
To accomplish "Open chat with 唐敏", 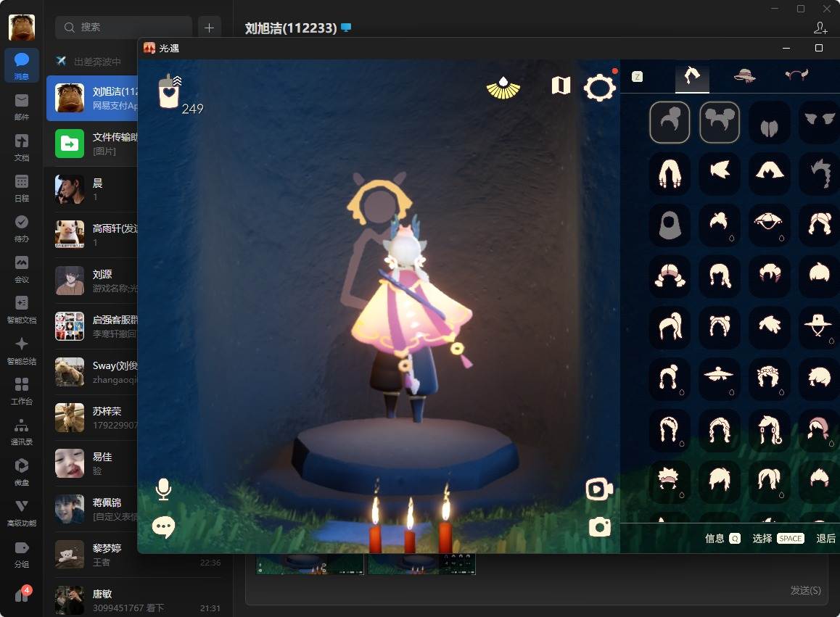I will (139, 600).
